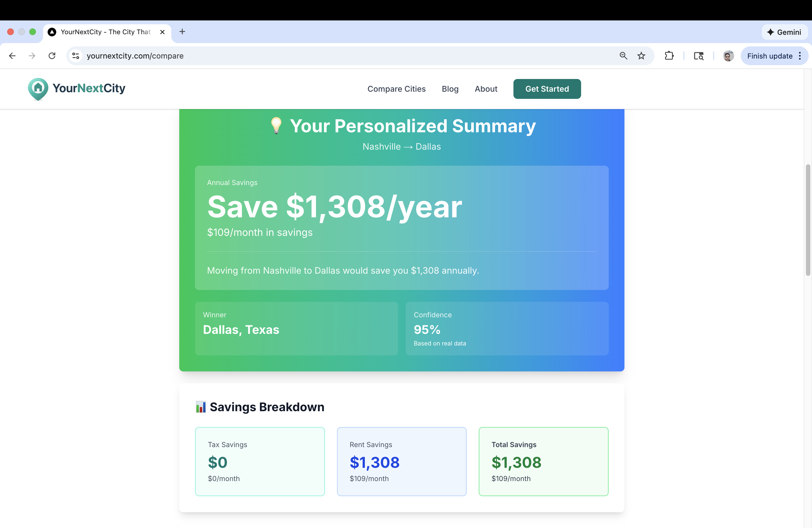Open the site information icon beside URL
This screenshot has width=812, height=528.
(76, 56)
